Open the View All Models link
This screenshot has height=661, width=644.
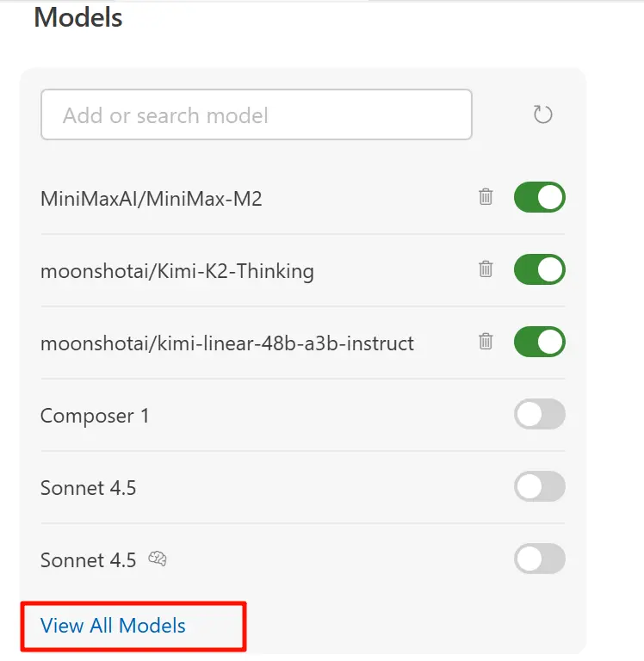pyautogui.click(x=113, y=626)
